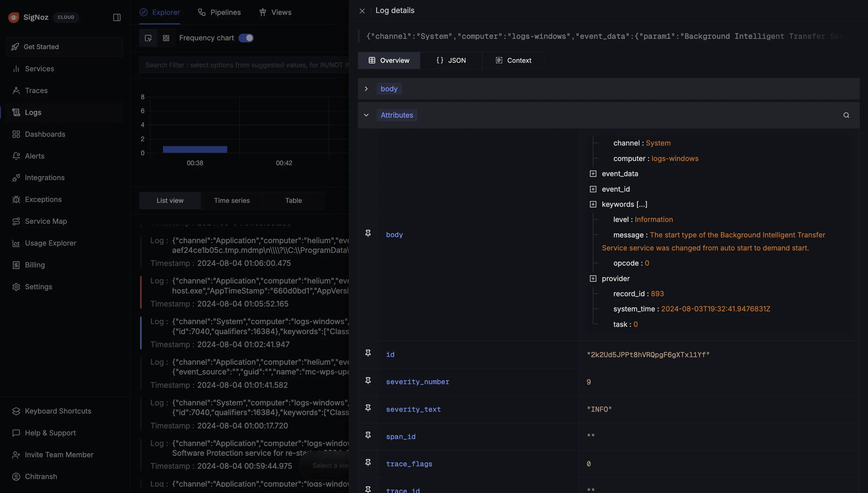This screenshot has height=493, width=868.
Task: Toggle the Frequency chart switch
Action: coord(246,38)
